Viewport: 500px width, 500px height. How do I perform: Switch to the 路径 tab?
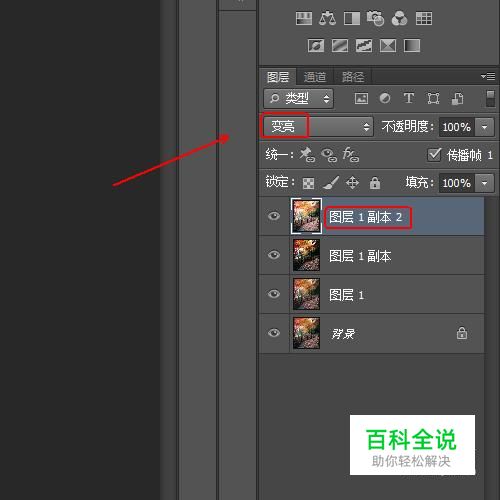pyautogui.click(x=353, y=77)
